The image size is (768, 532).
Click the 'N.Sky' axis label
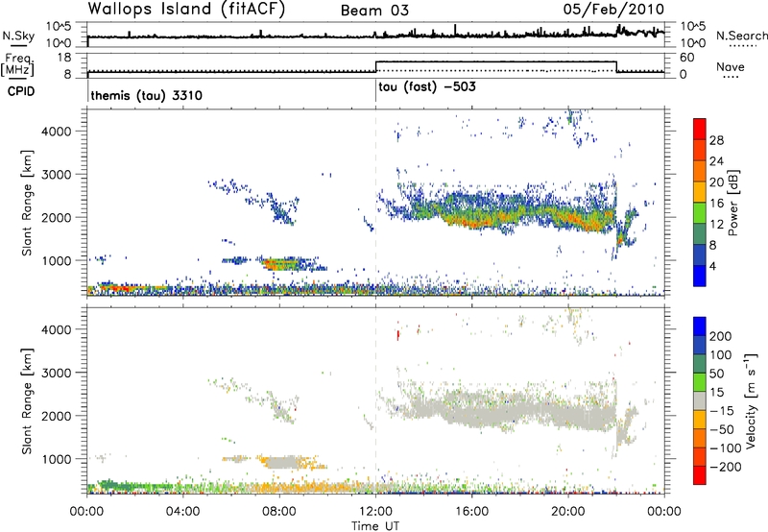coord(18,36)
